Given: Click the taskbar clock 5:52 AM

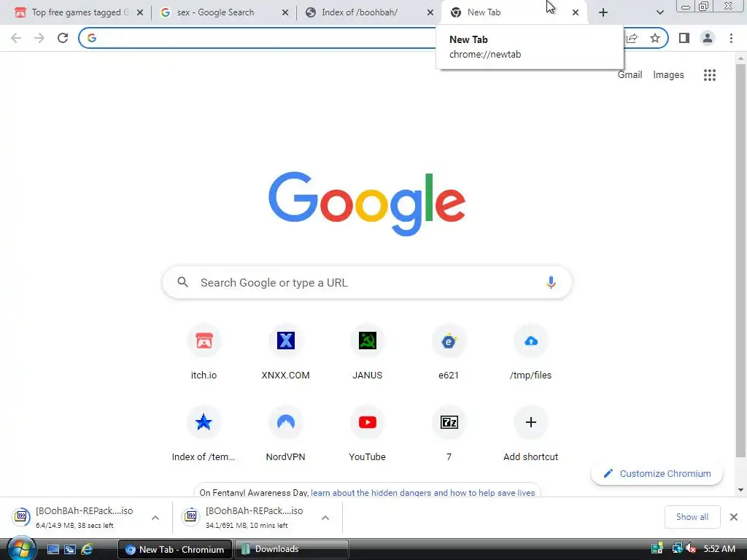Looking at the screenshot, I should [x=719, y=549].
